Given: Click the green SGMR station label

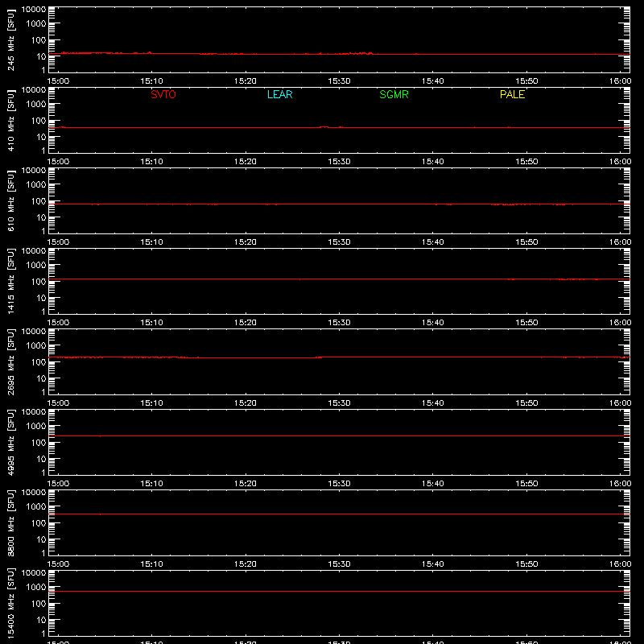Looking at the screenshot, I should click(x=394, y=94).
